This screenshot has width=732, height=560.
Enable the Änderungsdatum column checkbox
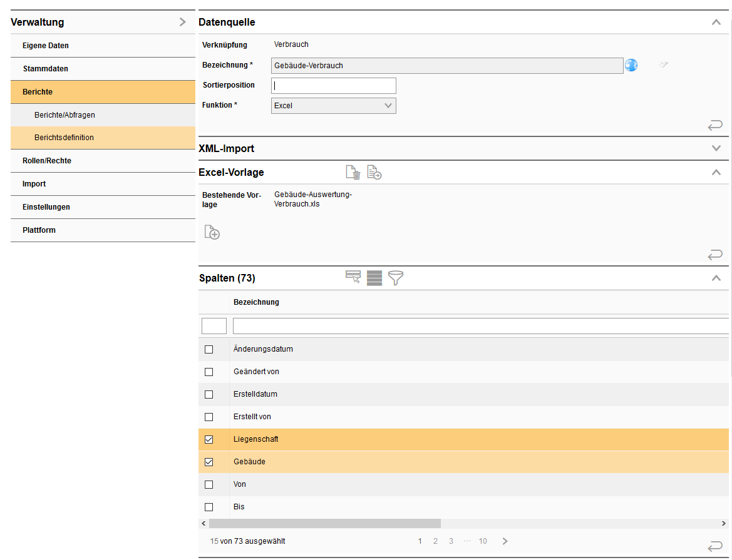pyautogui.click(x=209, y=349)
